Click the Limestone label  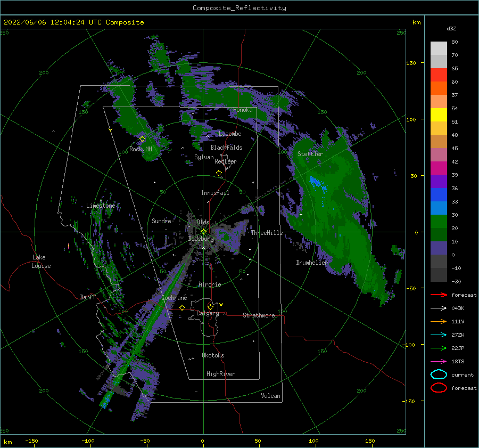pos(101,206)
